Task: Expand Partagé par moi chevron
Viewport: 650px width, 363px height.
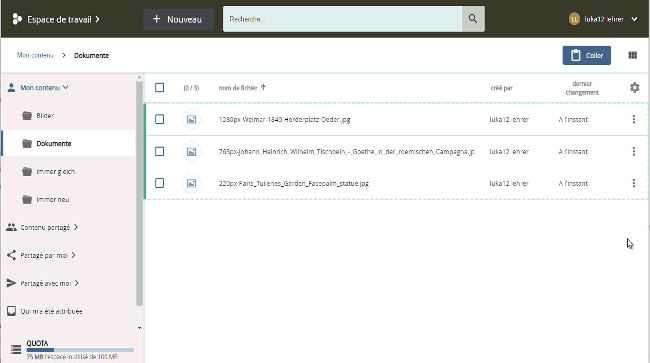Action: pos(73,255)
